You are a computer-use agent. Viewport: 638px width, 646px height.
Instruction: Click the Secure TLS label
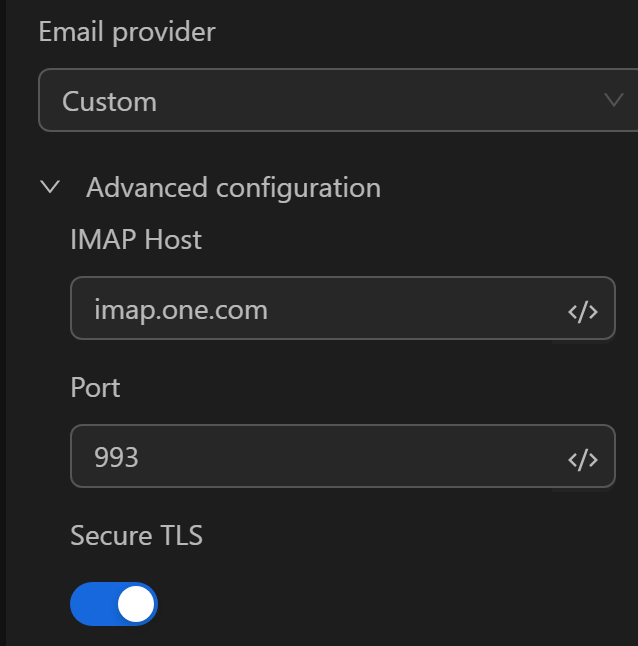[136, 536]
